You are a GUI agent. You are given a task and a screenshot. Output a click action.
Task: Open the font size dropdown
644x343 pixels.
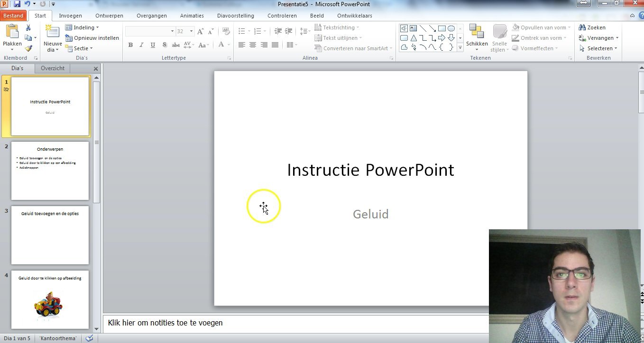[190, 31]
